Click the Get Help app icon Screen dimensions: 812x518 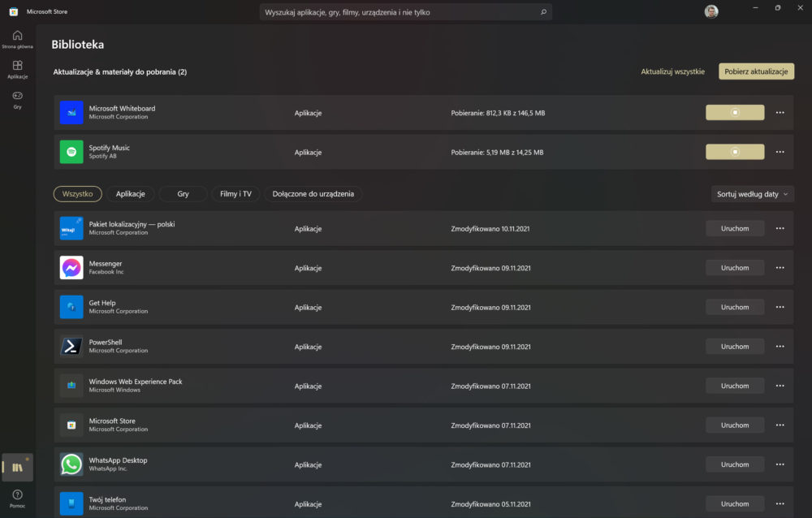71,307
